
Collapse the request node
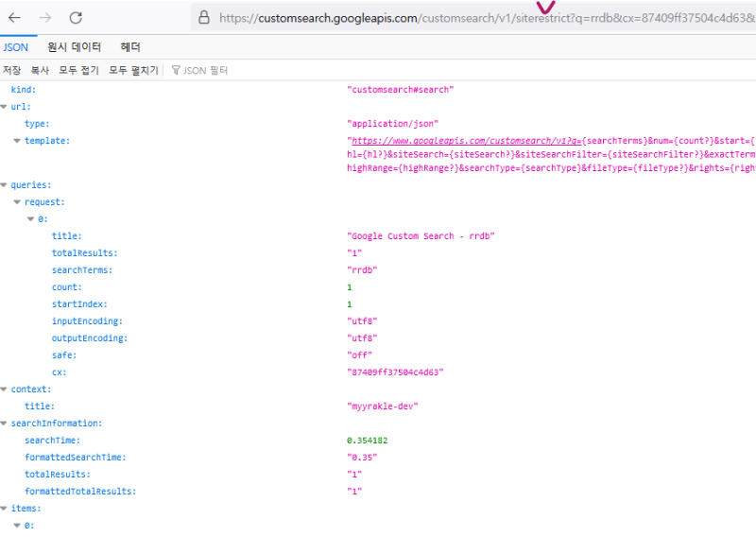(17, 202)
